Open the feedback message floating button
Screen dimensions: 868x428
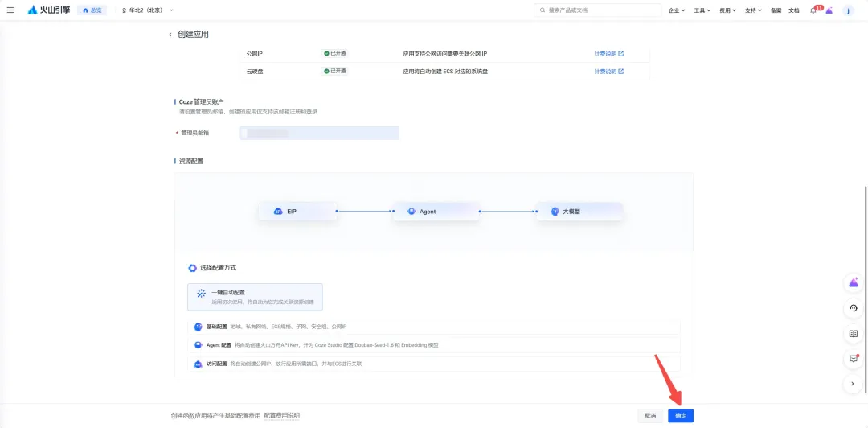[854, 359]
